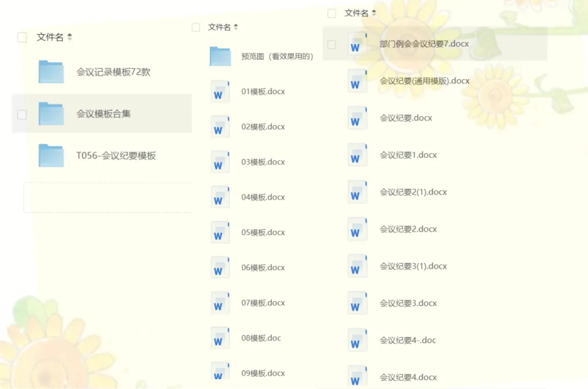Viewport: 588px width, 389px height.
Task: Click the Word icon for 08模板.doc
Action: [220, 338]
